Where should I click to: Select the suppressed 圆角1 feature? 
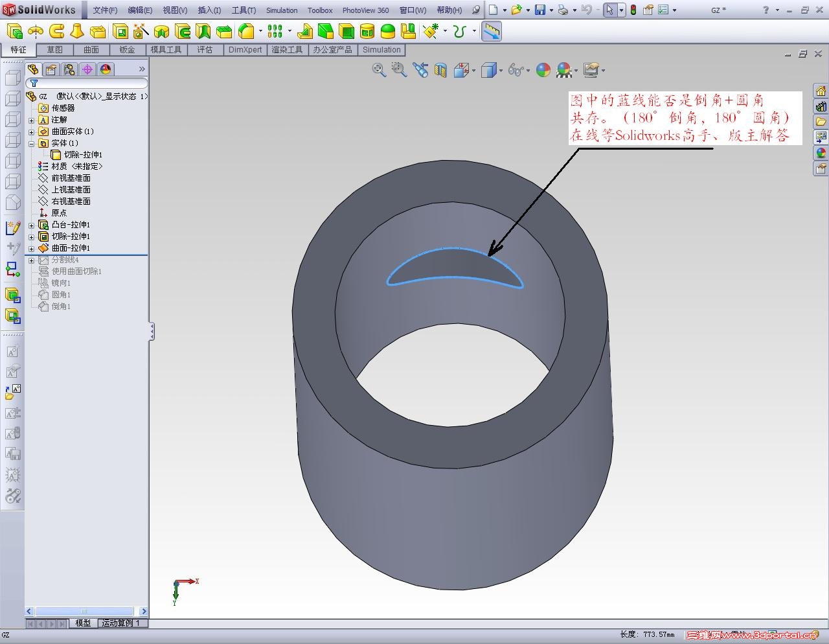click(61, 295)
